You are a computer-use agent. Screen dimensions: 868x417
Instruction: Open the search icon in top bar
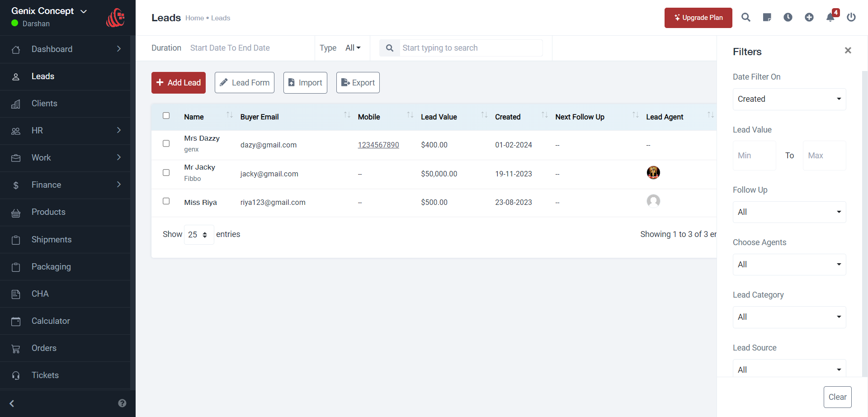click(746, 17)
